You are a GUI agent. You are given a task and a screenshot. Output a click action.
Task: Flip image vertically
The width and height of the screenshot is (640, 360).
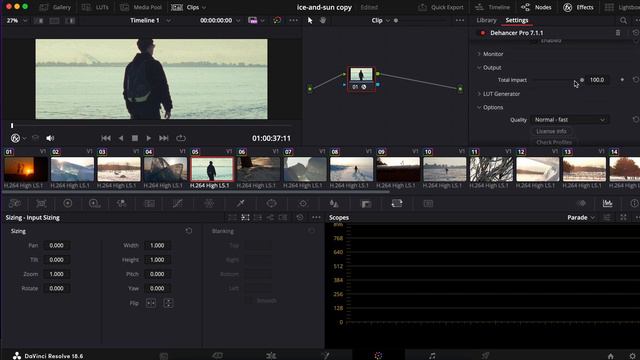pyautogui.click(x=168, y=303)
